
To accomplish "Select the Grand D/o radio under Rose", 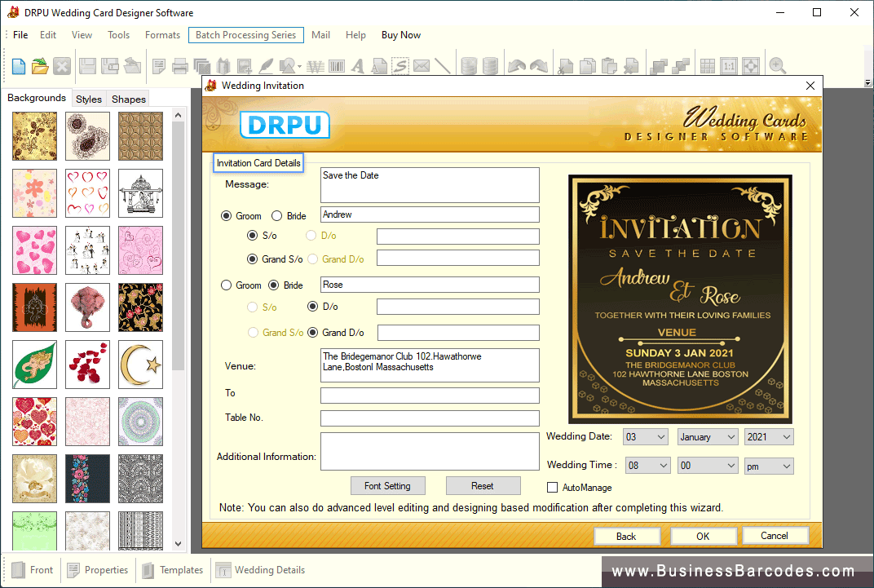I will (x=313, y=333).
